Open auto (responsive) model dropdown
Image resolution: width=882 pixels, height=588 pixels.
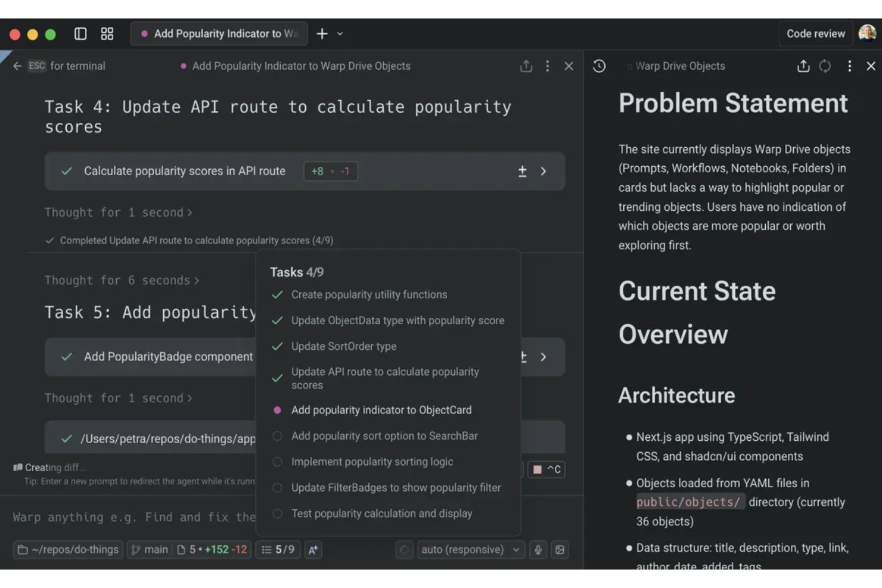coord(470,550)
